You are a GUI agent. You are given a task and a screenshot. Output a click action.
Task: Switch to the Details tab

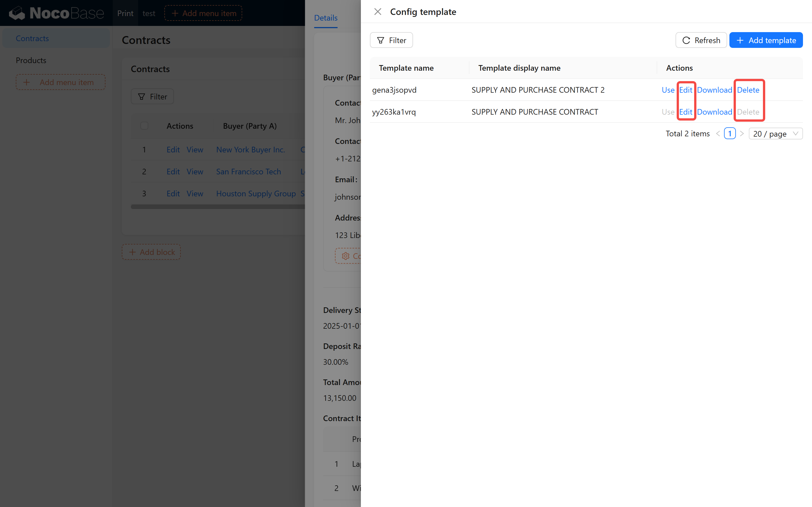tap(325, 18)
